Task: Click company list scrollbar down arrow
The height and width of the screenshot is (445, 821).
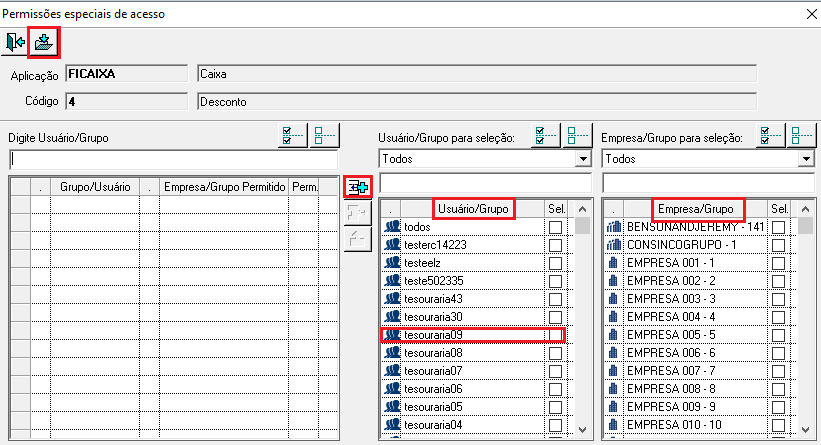Action: pyautogui.click(x=806, y=429)
